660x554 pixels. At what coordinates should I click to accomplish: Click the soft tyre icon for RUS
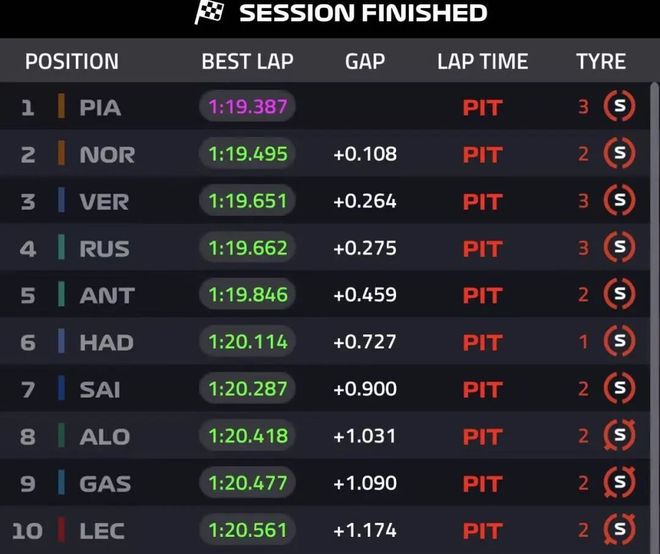pyautogui.click(x=619, y=248)
